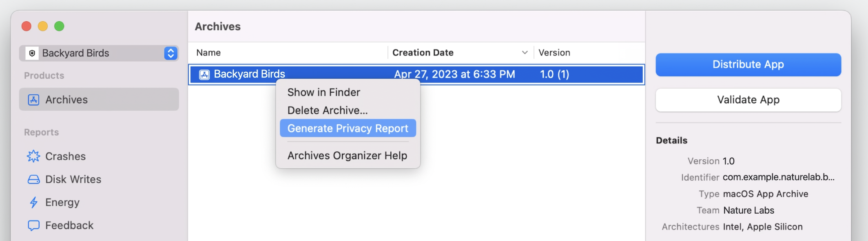Open the Backyard Birds project popup arrows
The height and width of the screenshot is (241, 868).
click(171, 53)
